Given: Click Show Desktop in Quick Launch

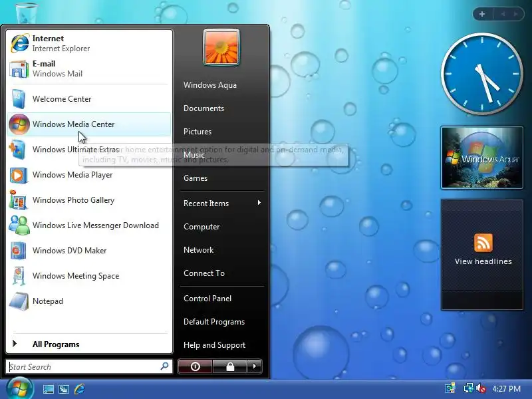Looking at the screenshot, I should [48, 389].
